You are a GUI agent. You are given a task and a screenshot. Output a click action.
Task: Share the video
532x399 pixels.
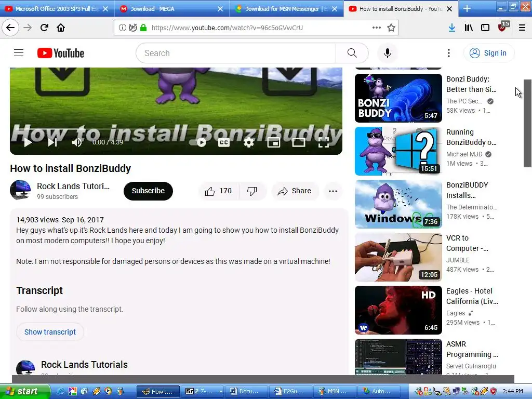click(x=295, y=191)
